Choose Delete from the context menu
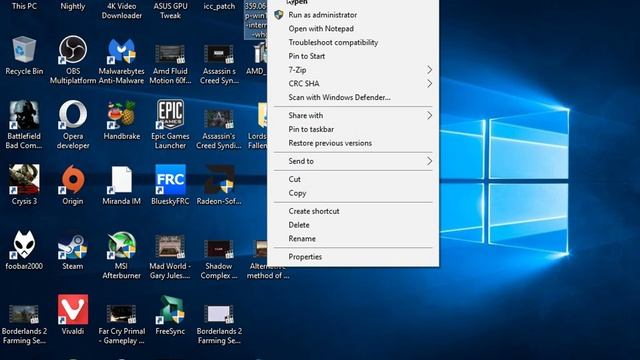This screenshot has height=360, width=640. (353, 225)
